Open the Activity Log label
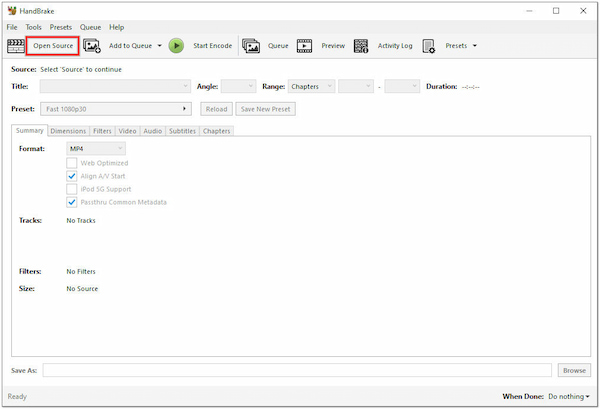 click(395, 46)
